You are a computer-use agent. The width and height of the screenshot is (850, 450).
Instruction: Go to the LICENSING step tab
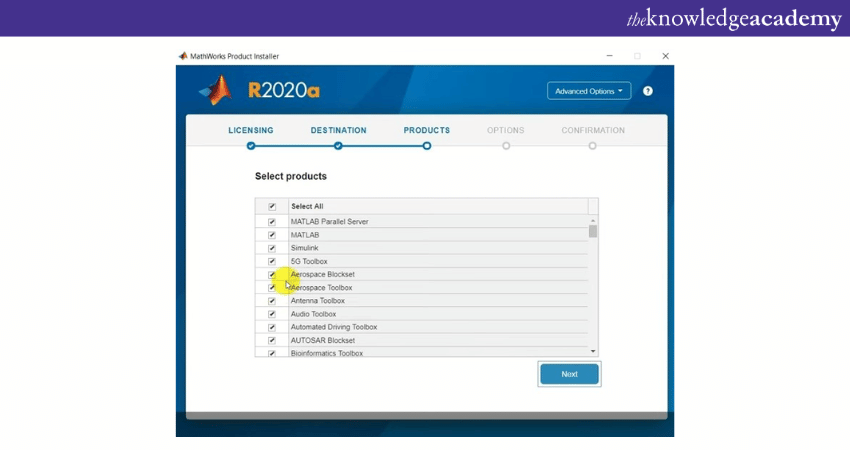[x=251, y=130]
